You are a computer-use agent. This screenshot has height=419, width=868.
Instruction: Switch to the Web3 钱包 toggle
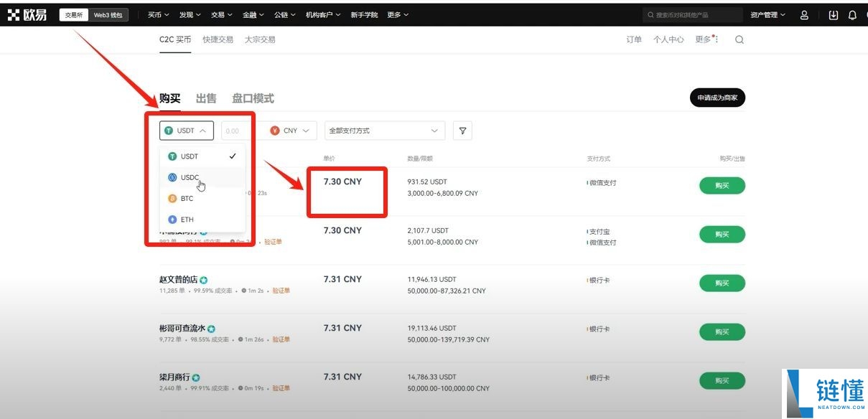108,15
